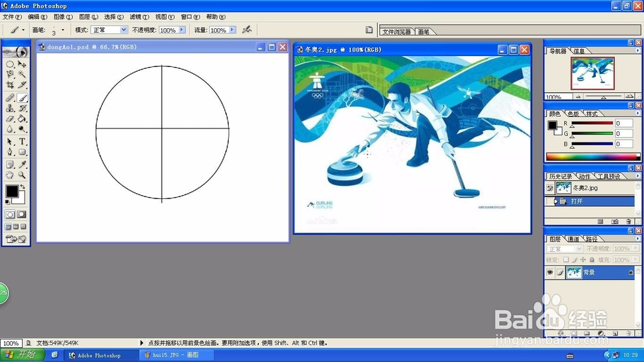Viewport: 644px width, 362px height.
Task: Reset default foreground/background colors
Action: (x=7, y=202)
